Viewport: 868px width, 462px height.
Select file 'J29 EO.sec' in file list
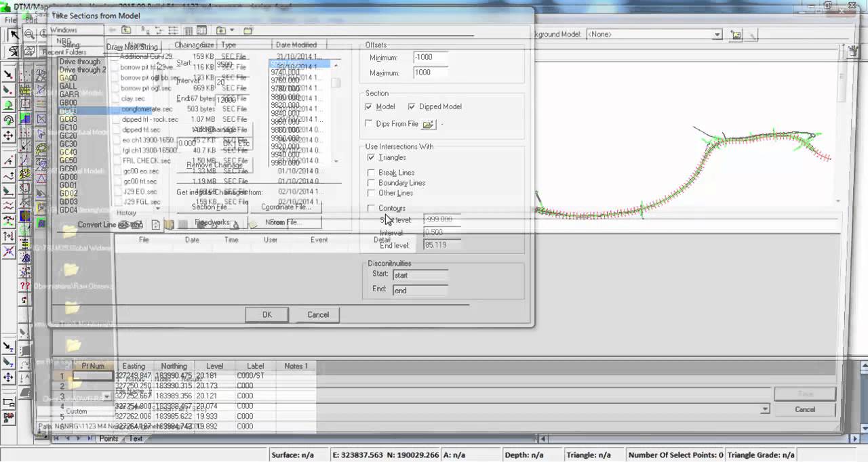(x=140, y=192)
